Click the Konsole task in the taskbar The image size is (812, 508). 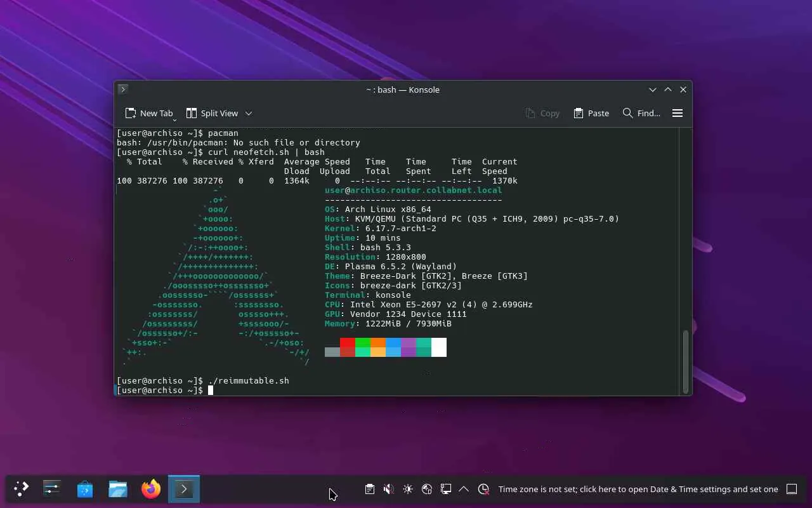click(184, 489)
